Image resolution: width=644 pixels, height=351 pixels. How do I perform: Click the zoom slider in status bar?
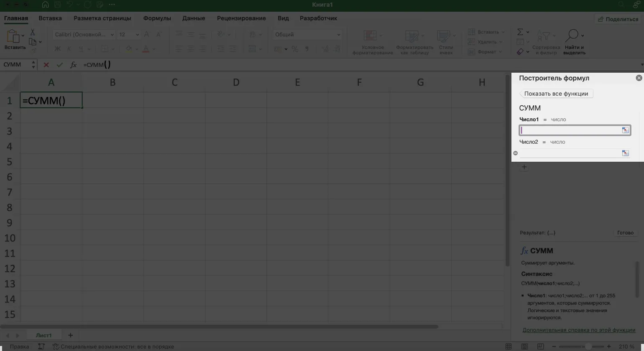point(588,346)
